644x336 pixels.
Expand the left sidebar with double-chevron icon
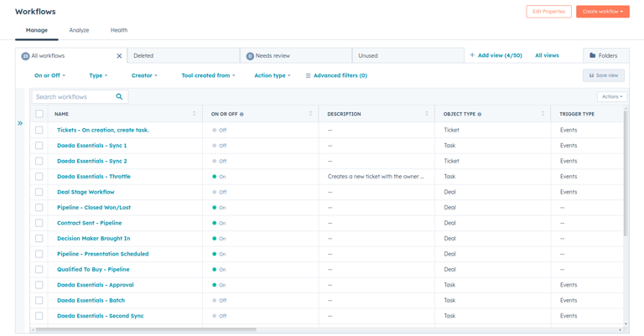(20, 123)
